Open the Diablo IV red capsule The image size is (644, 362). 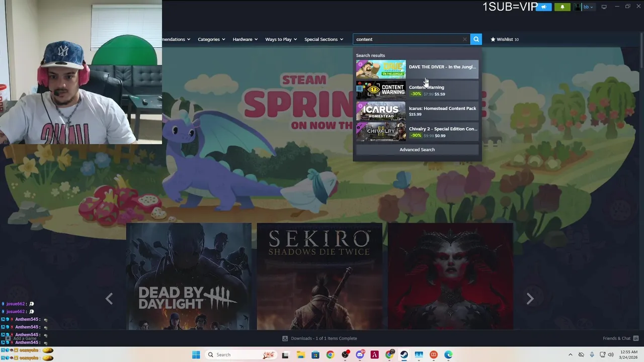coord(450,276)
